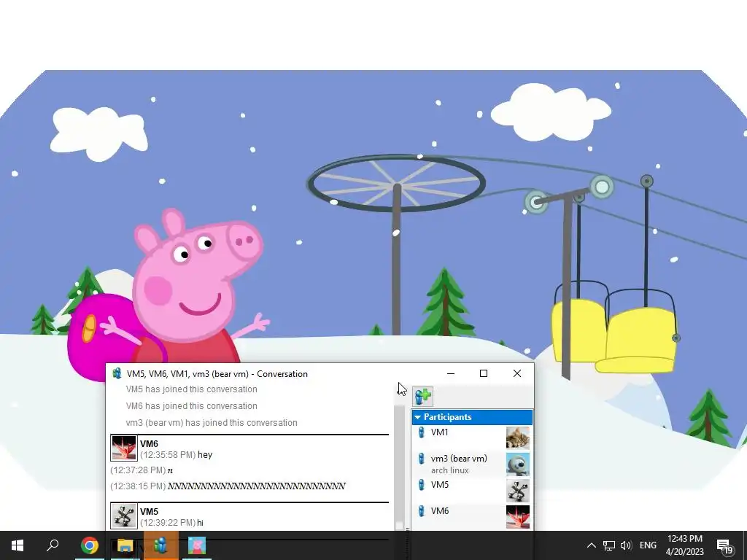The image size is (747, 560).
Task: Click 'vm3 (bear vm) has joined' message
Action: tap(212, 422)
